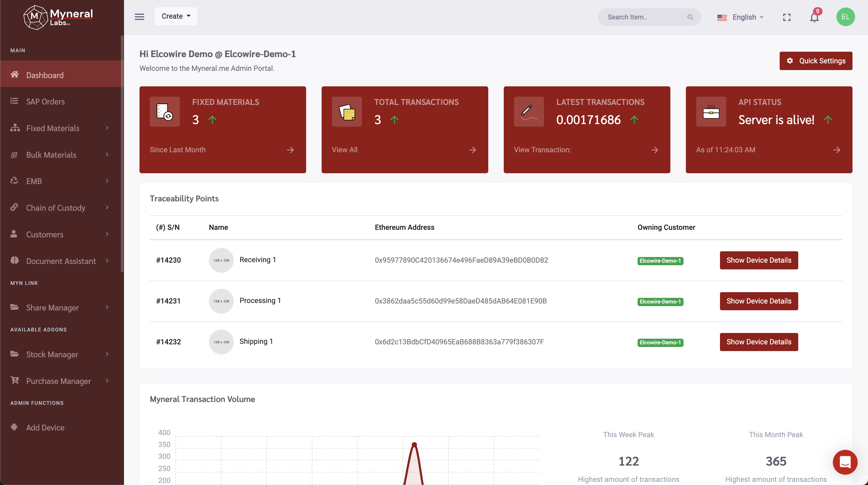
Task: Expand the EMB submenu chevron
Action: coord(107,180)
